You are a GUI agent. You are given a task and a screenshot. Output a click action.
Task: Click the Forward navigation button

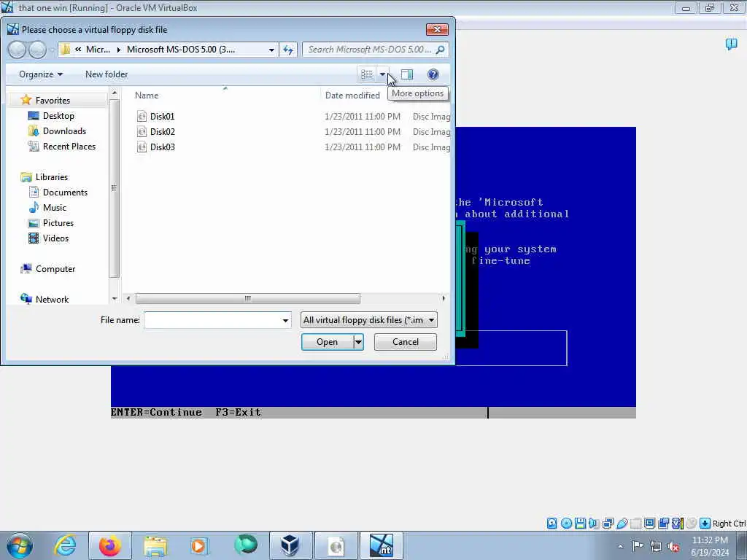coord(38,50)
